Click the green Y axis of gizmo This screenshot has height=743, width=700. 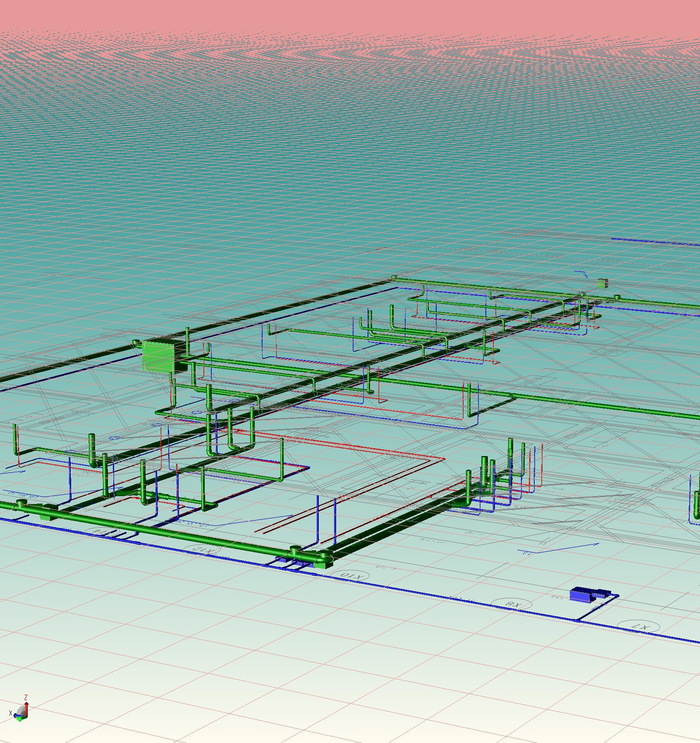(20, 719)
